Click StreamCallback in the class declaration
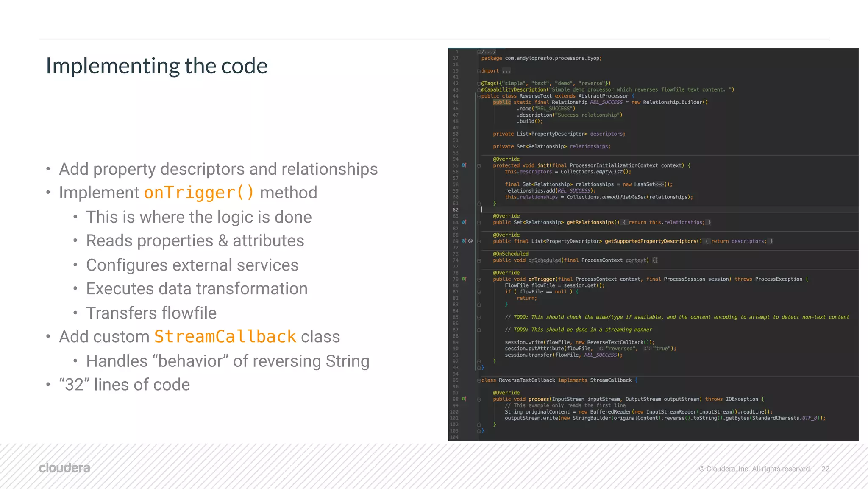The width and height of the screenshot is (868, 489). (x=611, y=380)
